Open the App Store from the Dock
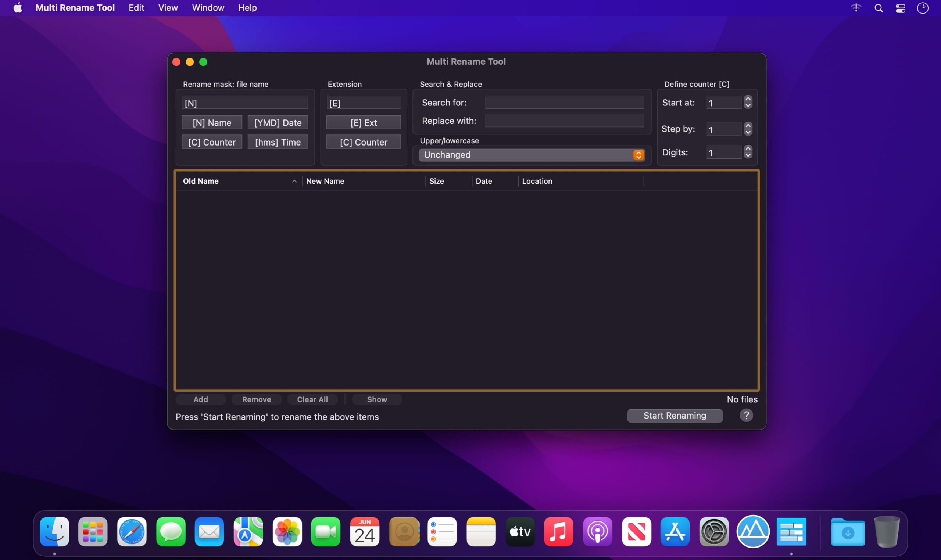Viewport: 941px width, 560px height. click(675, 531)
